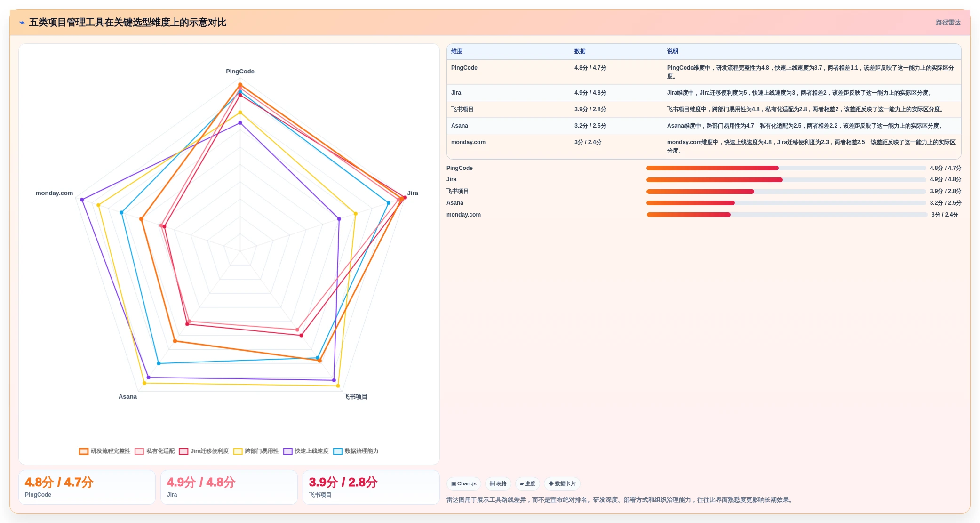The height and width of the screenshot is (523, 980).
Task: Click the table cell 3.9分 / 2.8分
Action: pos(590,109)
